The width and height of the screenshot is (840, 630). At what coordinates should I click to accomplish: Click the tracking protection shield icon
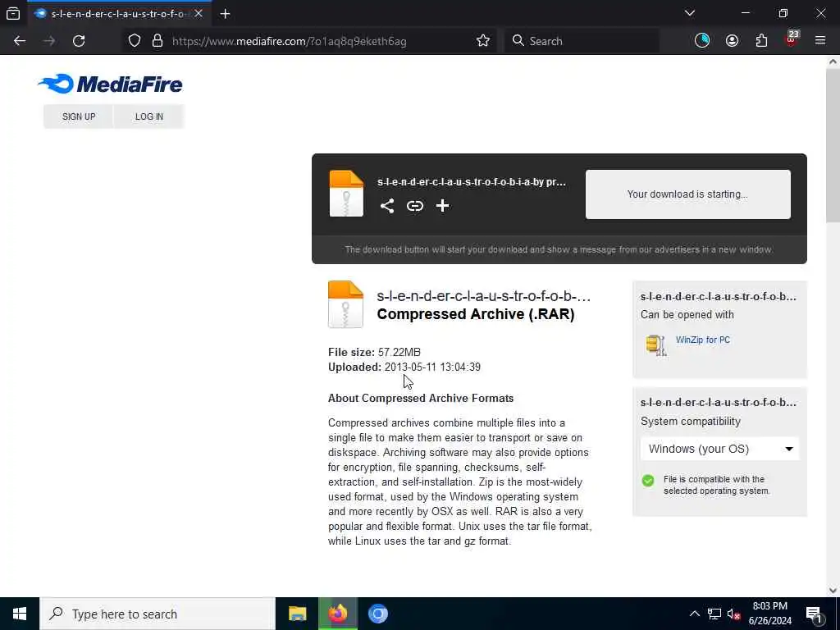pyautogui.click(x=135, y=41)
